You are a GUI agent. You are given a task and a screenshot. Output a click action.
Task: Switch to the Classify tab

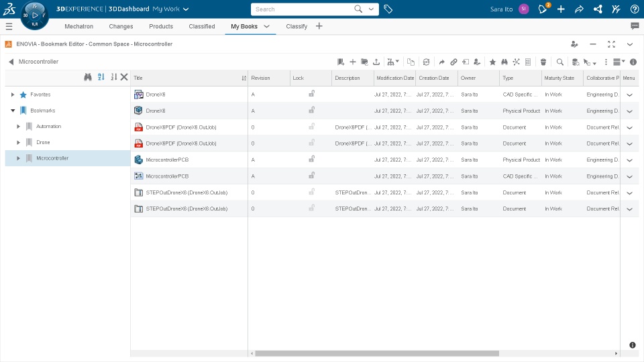(297, 26)
